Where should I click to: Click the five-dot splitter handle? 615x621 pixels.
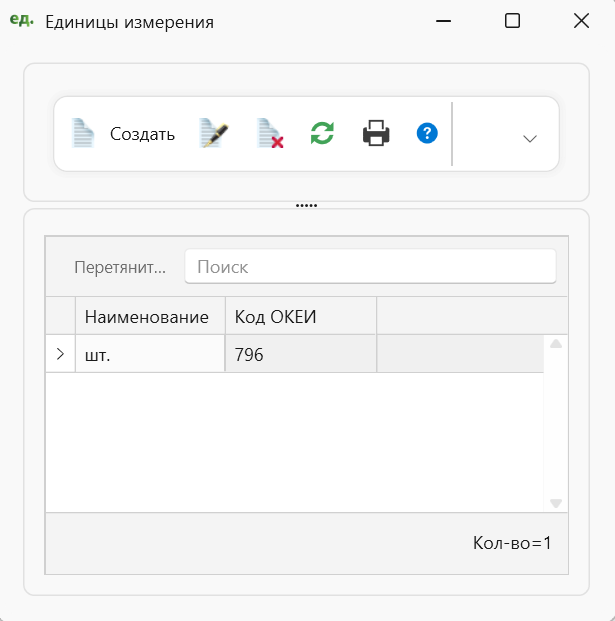[x=307, y=206]
